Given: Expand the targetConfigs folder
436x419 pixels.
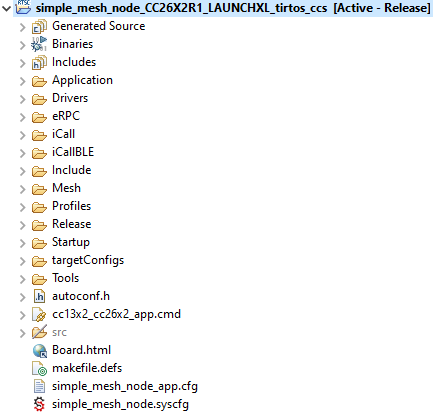Looking at the screenshot, I should 22,261.
